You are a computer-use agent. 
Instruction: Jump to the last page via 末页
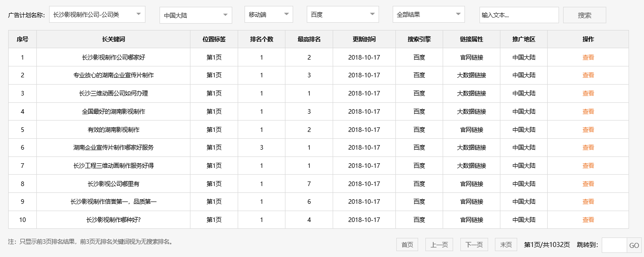click(x=506, y=245)
